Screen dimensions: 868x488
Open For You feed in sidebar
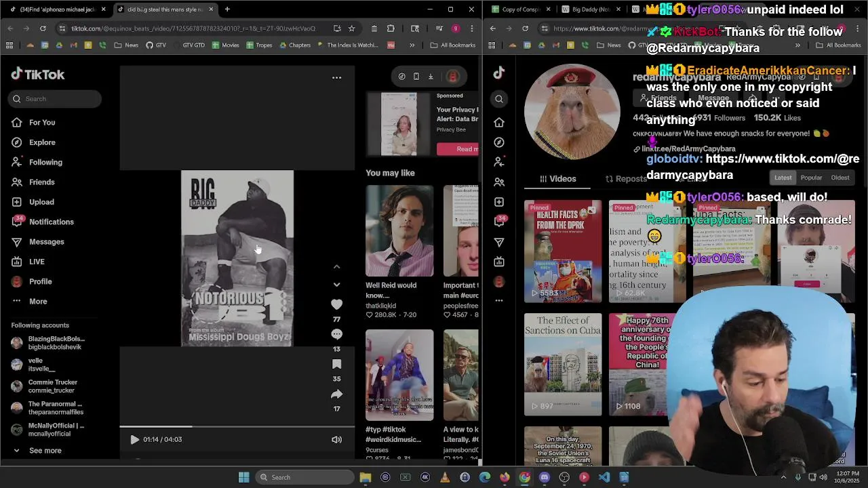(x=33, y=123)
